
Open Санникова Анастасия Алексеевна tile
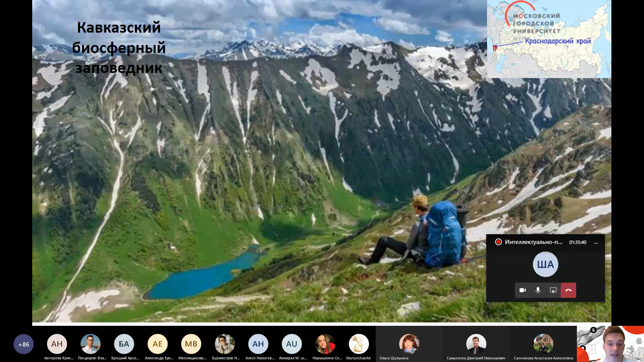click(543, 344)
